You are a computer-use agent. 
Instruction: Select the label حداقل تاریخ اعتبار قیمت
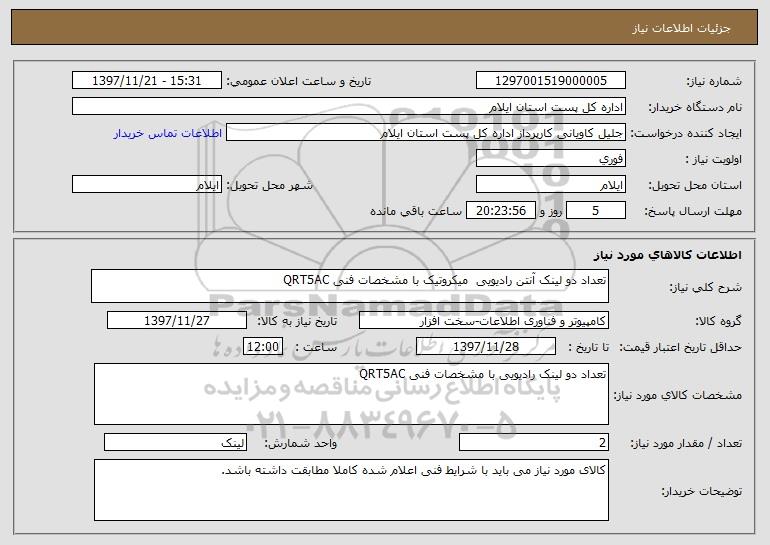[x=680, y=348]
